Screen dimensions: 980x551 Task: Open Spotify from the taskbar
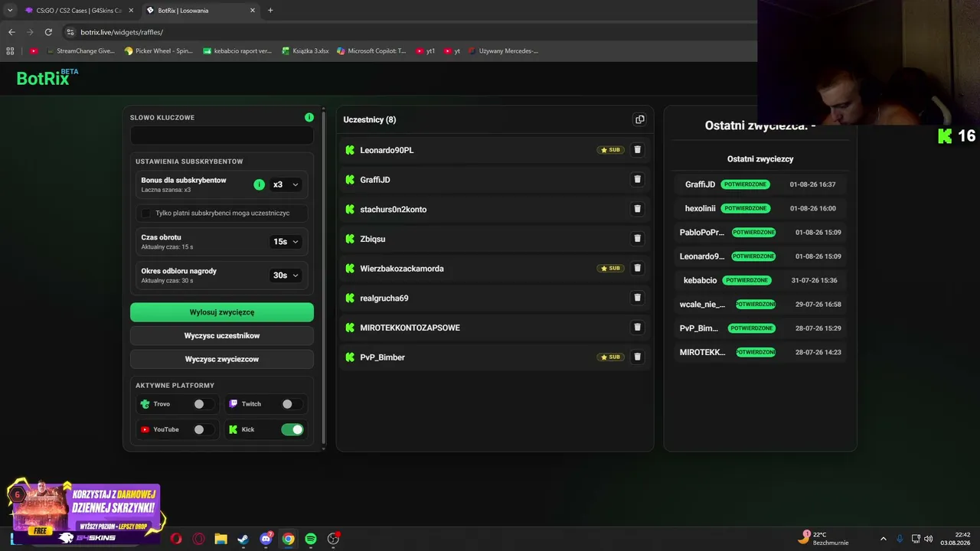pyautogui.click(x=310, y=539)
